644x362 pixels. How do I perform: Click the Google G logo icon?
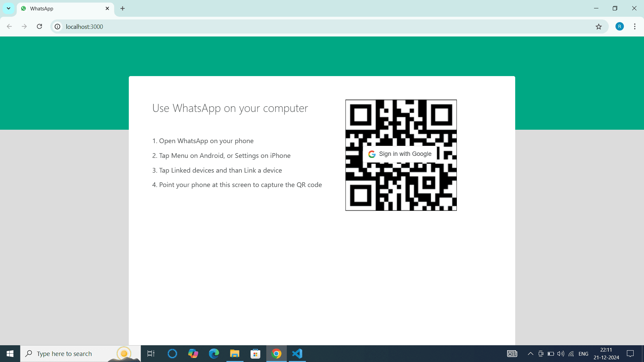[x=372, y=154]
